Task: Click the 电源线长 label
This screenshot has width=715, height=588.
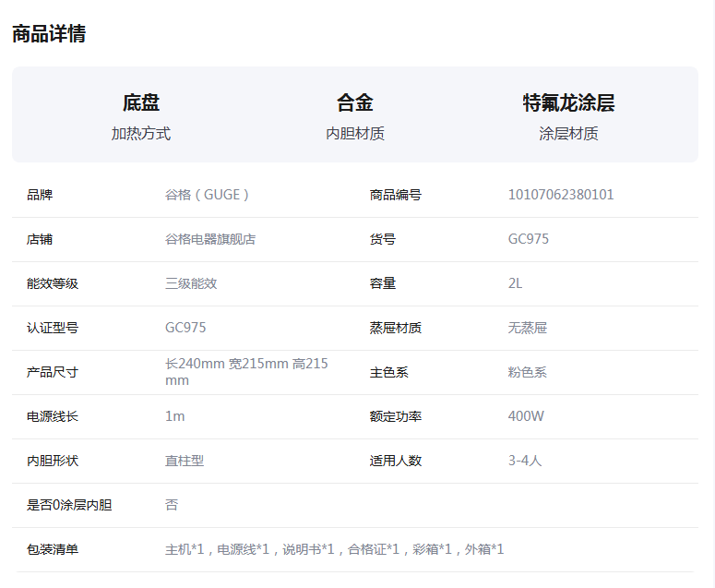Action: pos(53,416)
